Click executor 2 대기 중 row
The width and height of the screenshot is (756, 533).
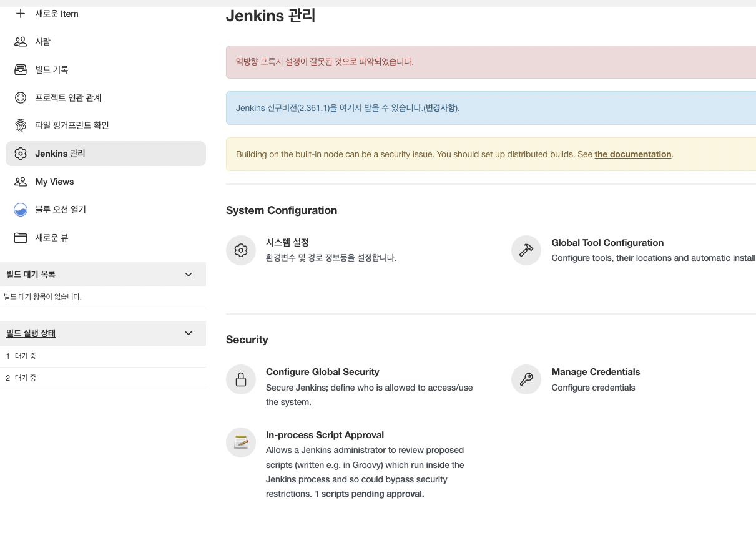click(x=103, y=378)
